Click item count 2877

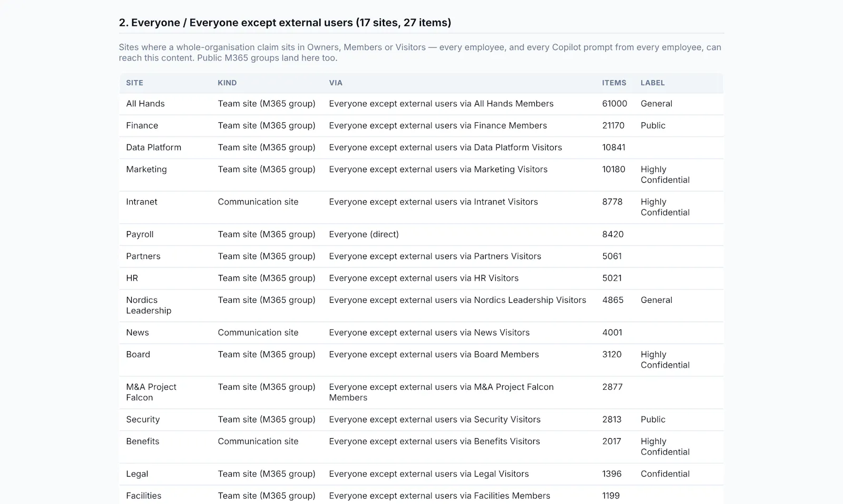click(612, 387)
